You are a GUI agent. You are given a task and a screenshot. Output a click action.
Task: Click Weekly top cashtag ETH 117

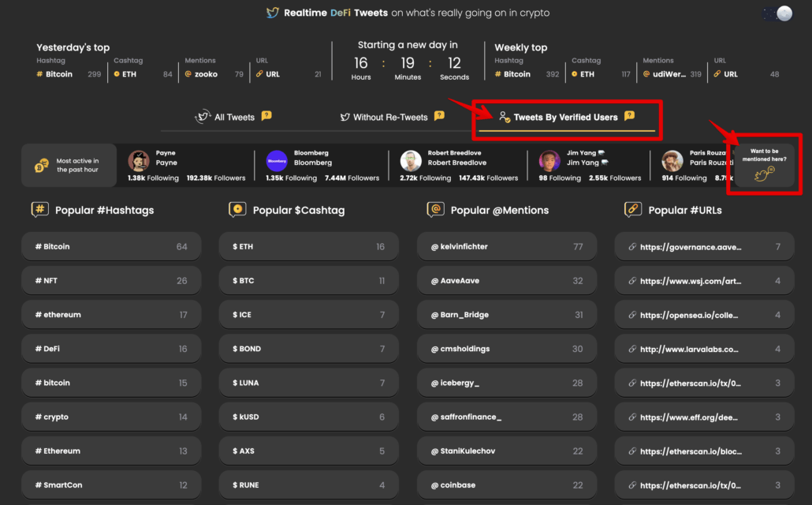coord(601,74)
